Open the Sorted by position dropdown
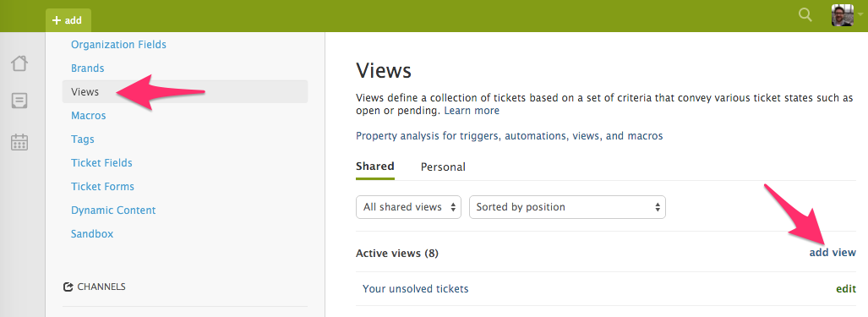The height and width of the screenshot is (317, 868). [x=567, y=207]
